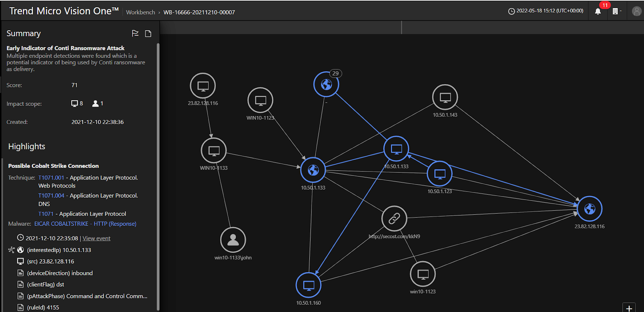
Task: Select the globe node with 29 badge
Action: pos(326,84)
